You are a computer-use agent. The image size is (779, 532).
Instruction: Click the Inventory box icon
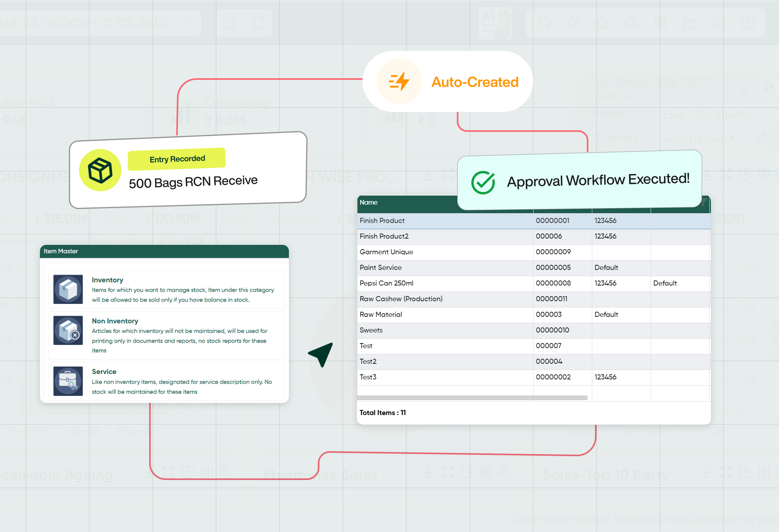[68, 289]
